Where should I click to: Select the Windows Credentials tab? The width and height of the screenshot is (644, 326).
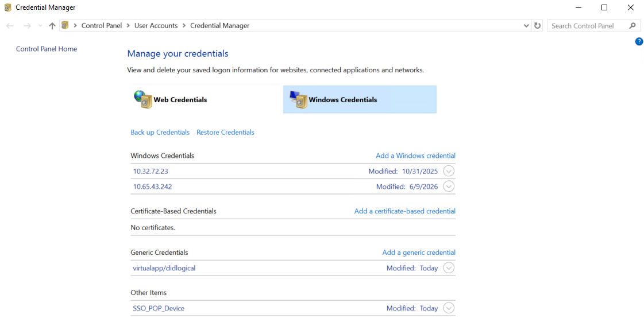pos(360,99)
